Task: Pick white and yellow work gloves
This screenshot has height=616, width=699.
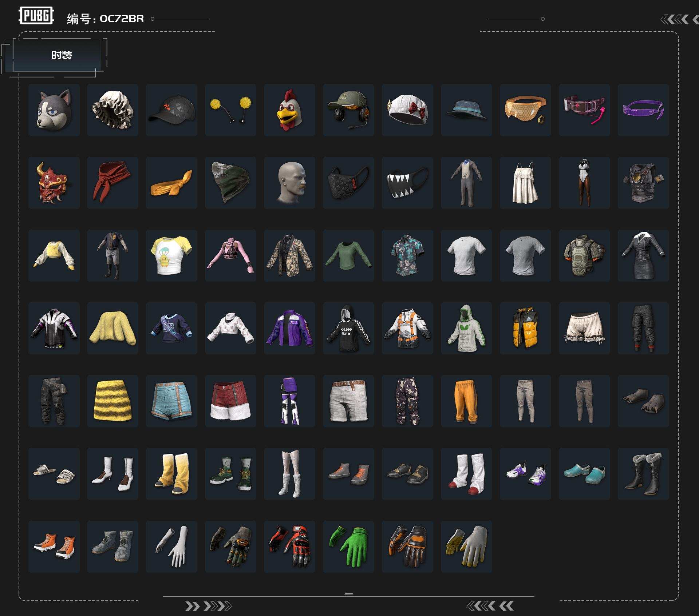Action: pyautogui.click(x=466, y=547)
